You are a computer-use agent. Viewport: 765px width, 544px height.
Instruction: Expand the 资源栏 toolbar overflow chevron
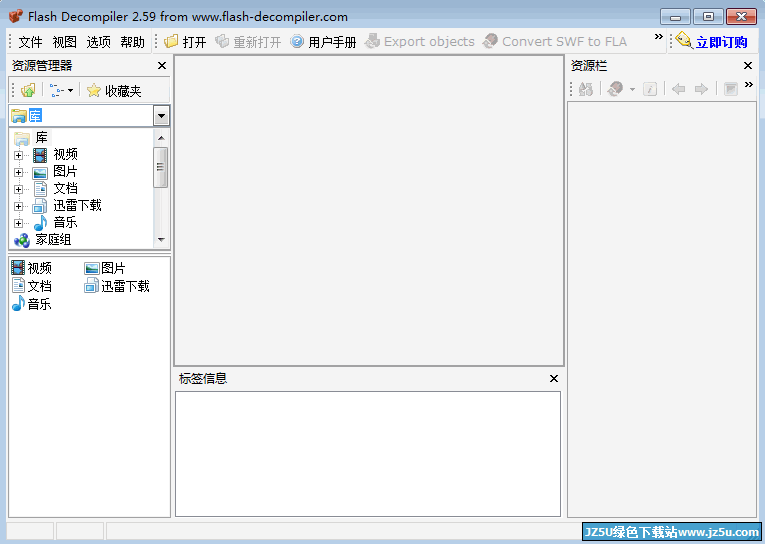tap(749, 84)
